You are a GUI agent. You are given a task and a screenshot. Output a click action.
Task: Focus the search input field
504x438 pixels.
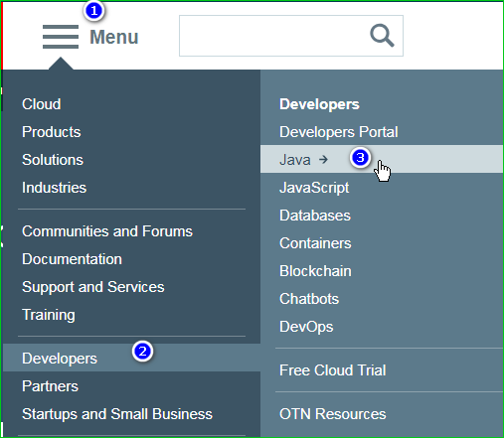[291, 36]
